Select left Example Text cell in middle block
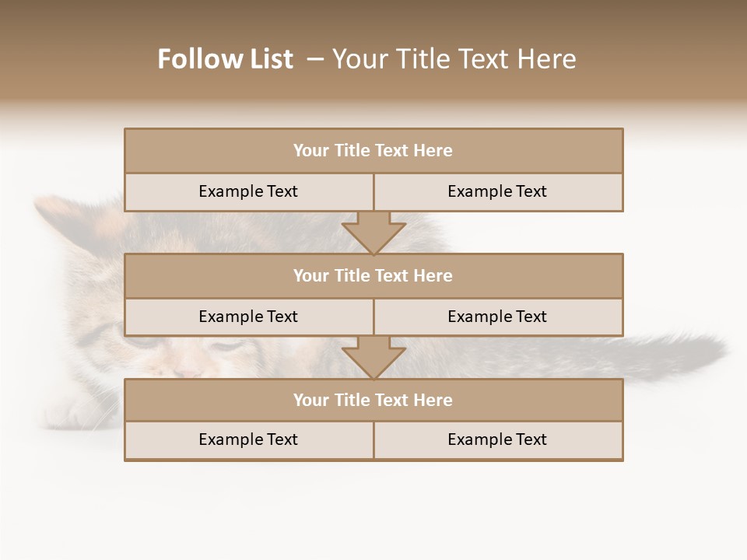 coord(248,317)
